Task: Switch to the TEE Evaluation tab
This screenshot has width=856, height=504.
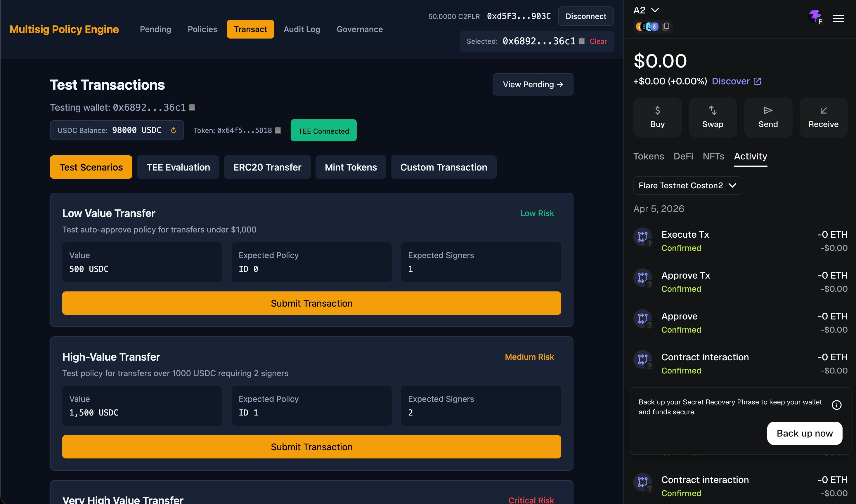Action: [x=178, y=167]
